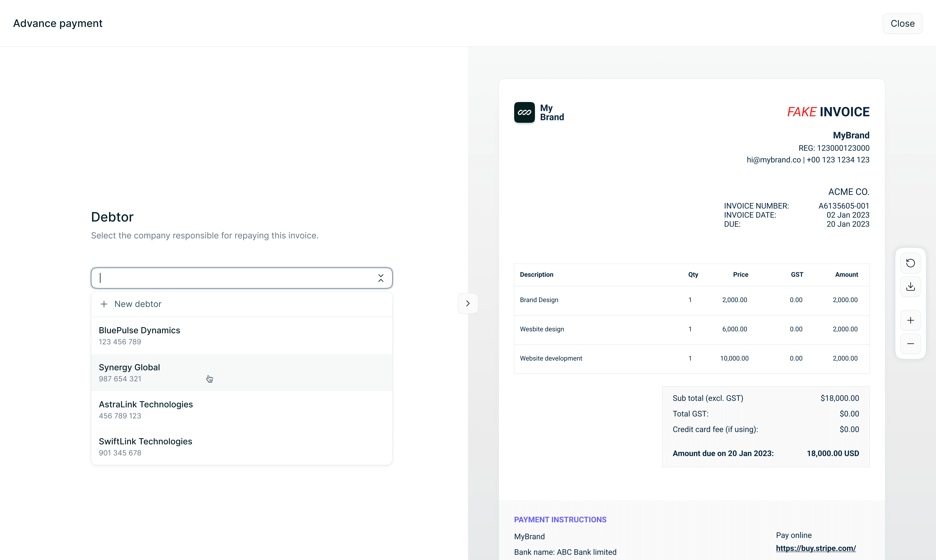Screen dimensions: 936x560
Task: Zoom in on the invoice preview
Action: pyautogui.click(x=910, y=320)
